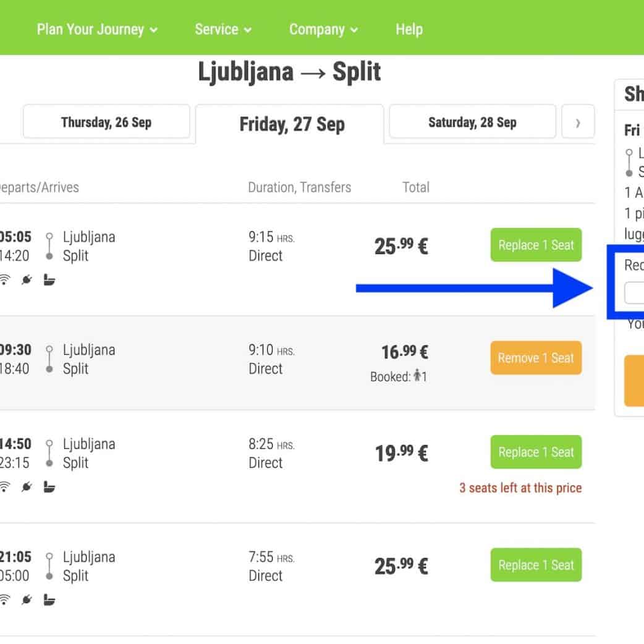
Task: Click power outlet icon on 05:05 trip
Action: click(x=27, y=280)
